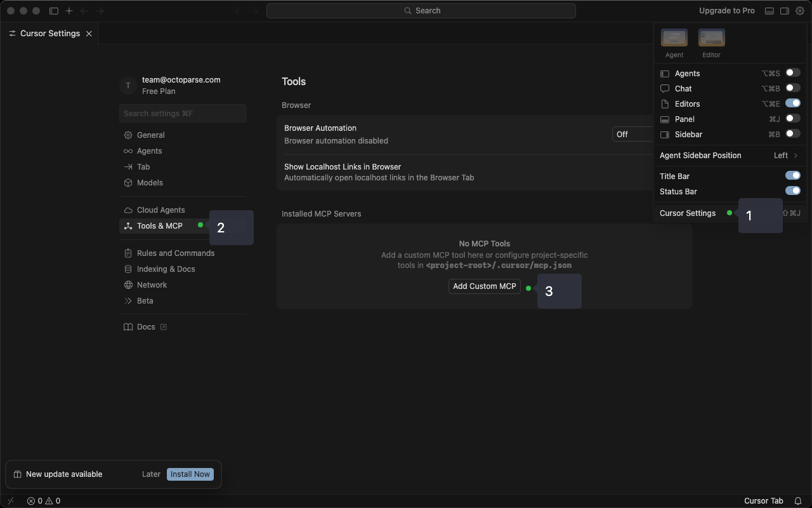The width and height of the screenshot is (812, 508).
Task: Open the gear settings icon at top right
Action: click(x=800, y=11)
